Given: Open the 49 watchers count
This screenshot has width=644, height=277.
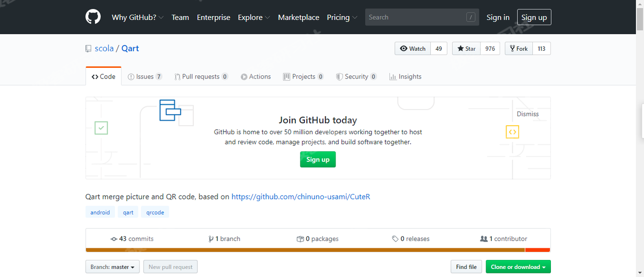Looking at the screenshot, I should (x=439, y=49).
